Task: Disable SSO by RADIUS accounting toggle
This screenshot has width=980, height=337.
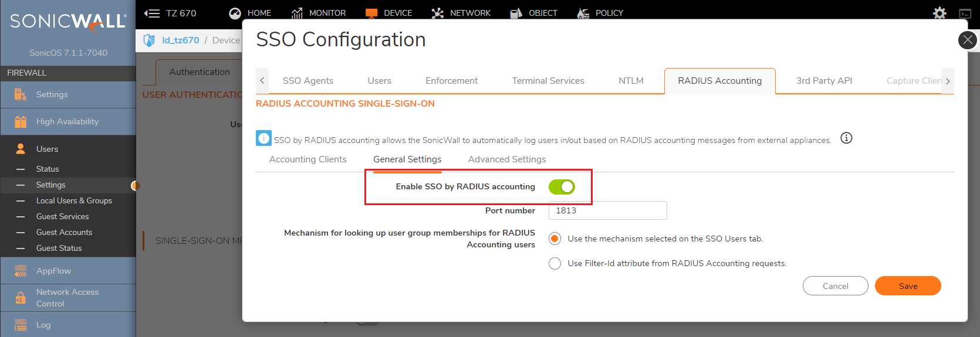Action: click(x=562, y=187)
